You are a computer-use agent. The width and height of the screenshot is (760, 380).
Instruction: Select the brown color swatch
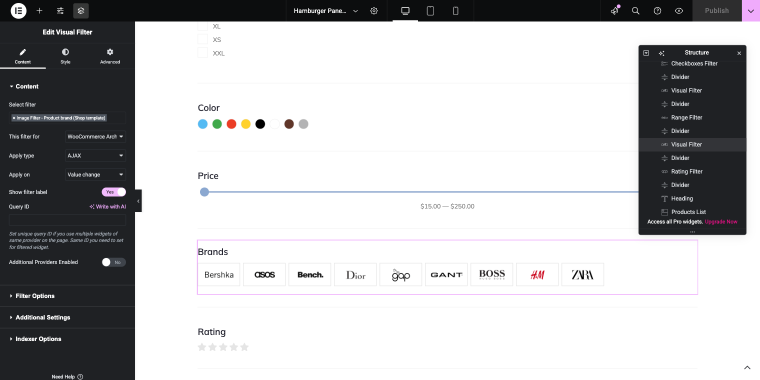[289, 124]
